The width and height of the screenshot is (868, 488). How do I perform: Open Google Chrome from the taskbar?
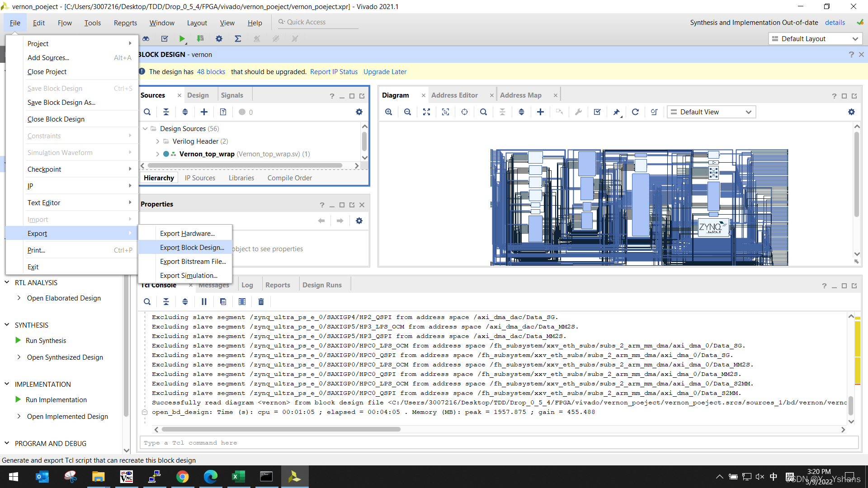pyautogui.click(x=183, y=477)
